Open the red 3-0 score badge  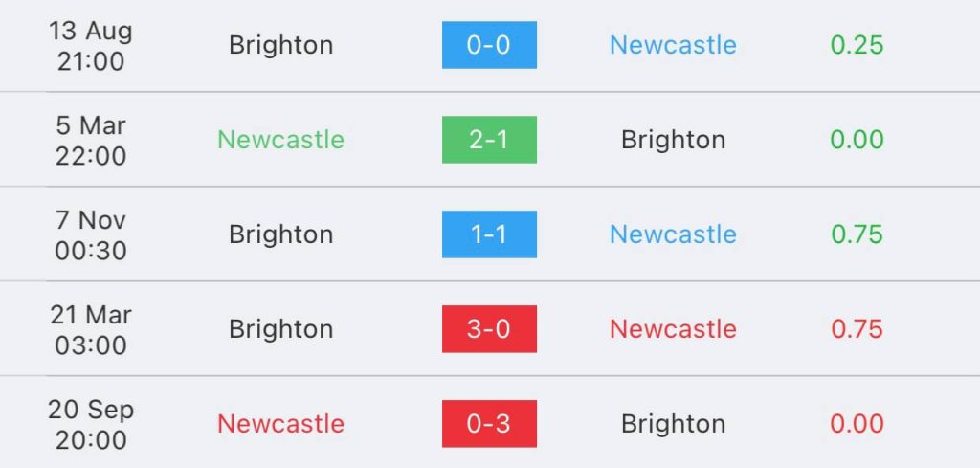tap(489, 329)
